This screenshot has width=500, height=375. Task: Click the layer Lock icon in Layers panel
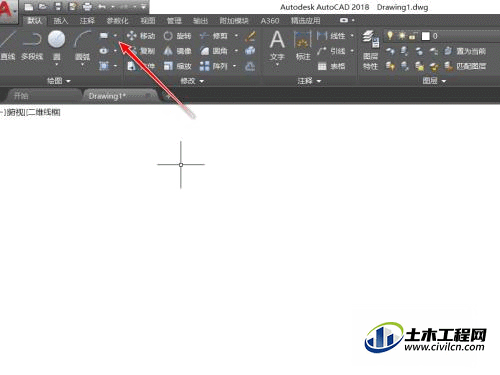pyautogui.click(x=433, y=51)
